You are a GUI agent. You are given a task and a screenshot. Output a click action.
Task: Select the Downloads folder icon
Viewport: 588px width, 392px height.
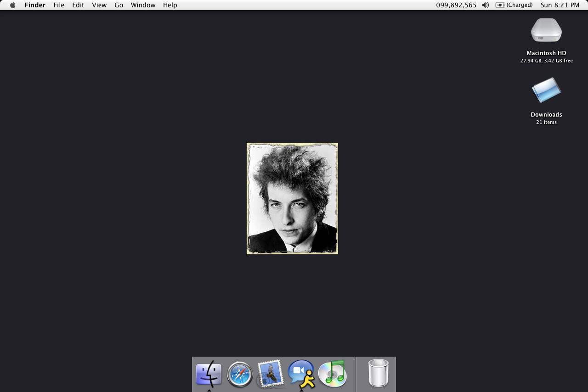546,90
